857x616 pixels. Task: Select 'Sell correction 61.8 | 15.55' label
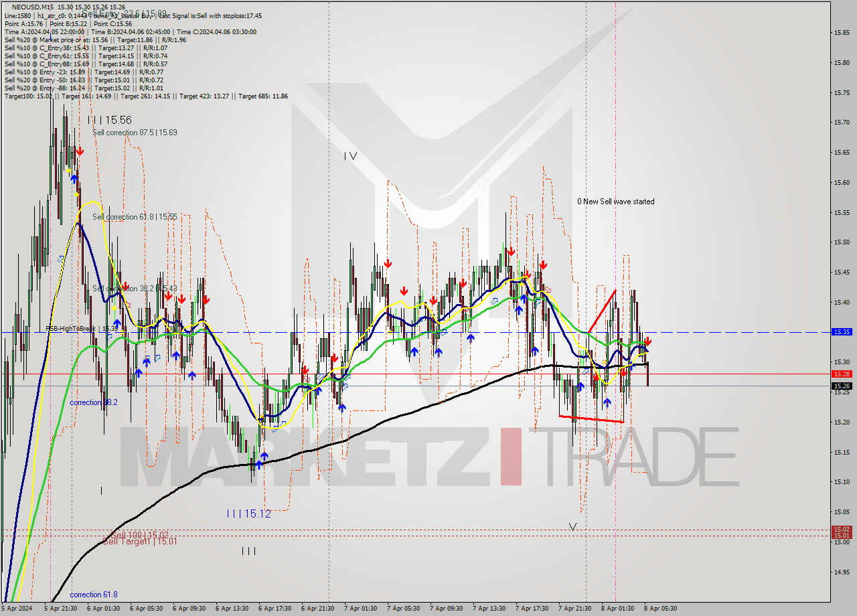135,217
